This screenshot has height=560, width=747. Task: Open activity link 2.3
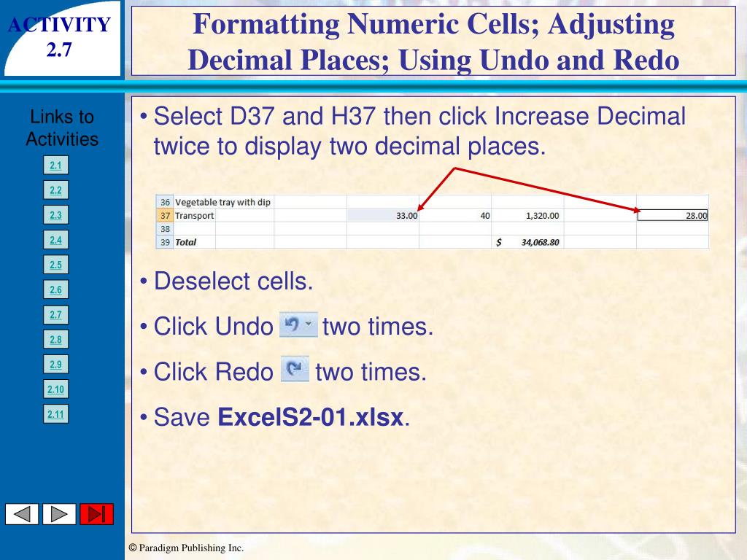(55, 215)
